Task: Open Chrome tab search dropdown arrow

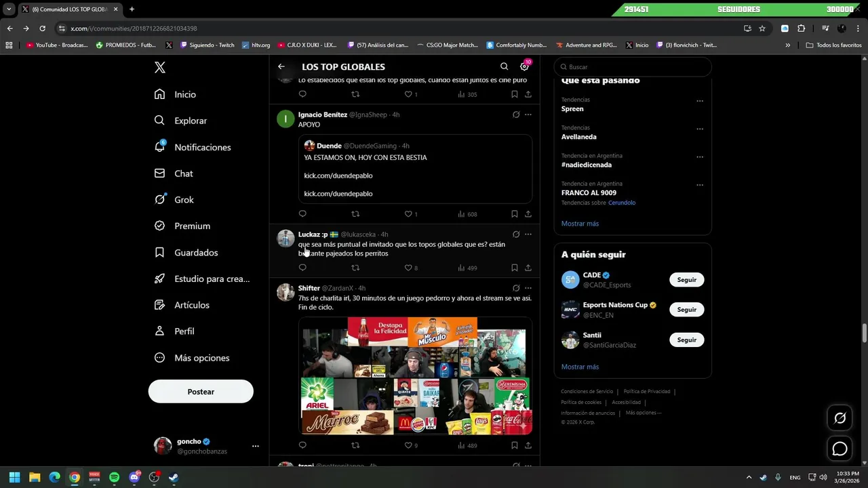Action: tap(9, 9)
